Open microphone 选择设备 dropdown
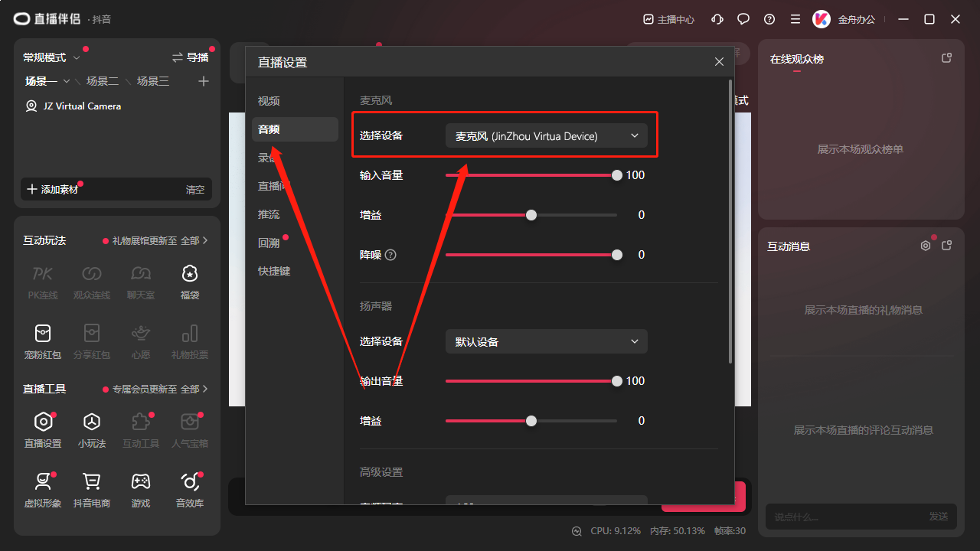The image size is (980, 551). click(547, 135)
